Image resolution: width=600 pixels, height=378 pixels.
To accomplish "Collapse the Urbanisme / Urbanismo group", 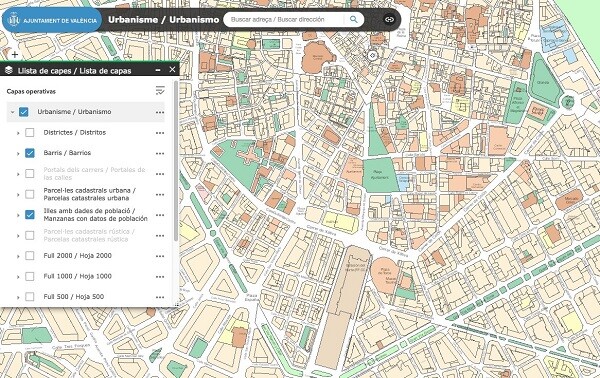I will point(12,112).
